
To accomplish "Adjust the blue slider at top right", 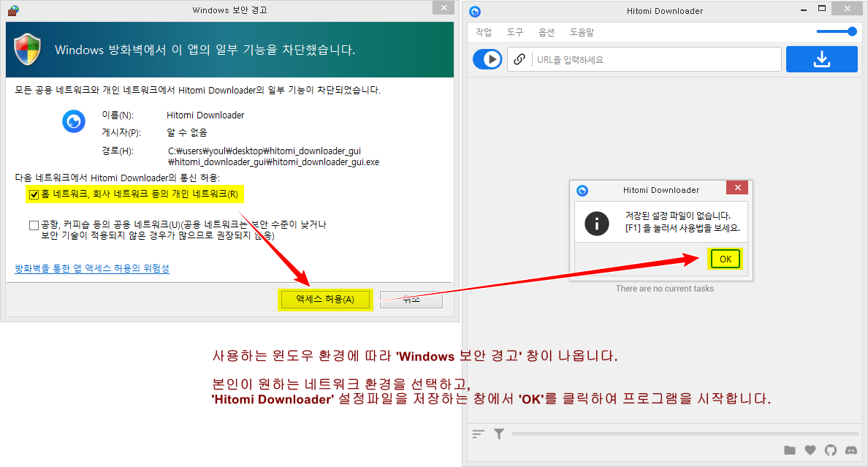I will [837, 31].
